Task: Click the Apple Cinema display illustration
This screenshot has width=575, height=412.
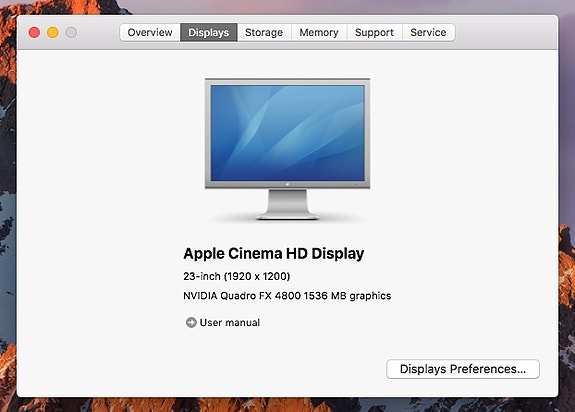Action: coord(288,149)
